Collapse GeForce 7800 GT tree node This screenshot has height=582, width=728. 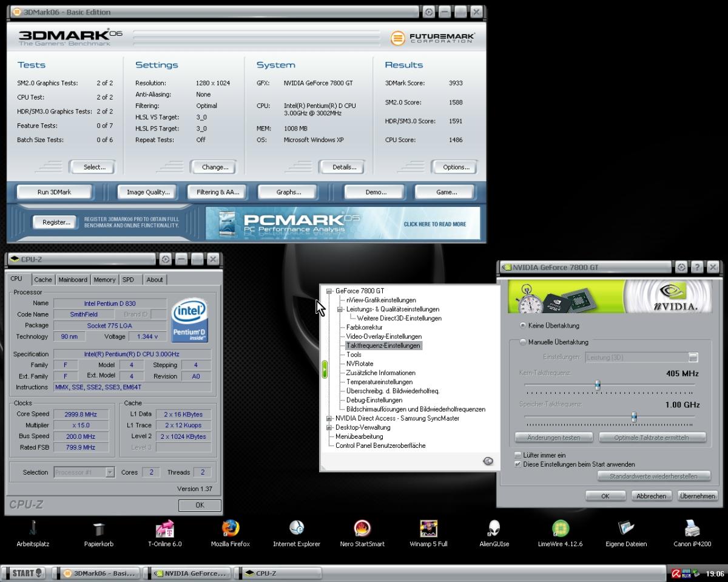pyautogui.click(x=329, y=291)
